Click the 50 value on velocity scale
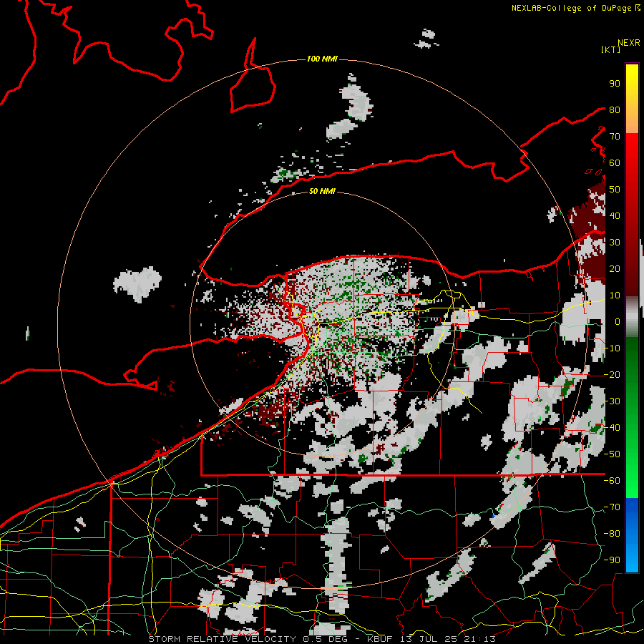644x644 pixels. click(x=615, y=190)
